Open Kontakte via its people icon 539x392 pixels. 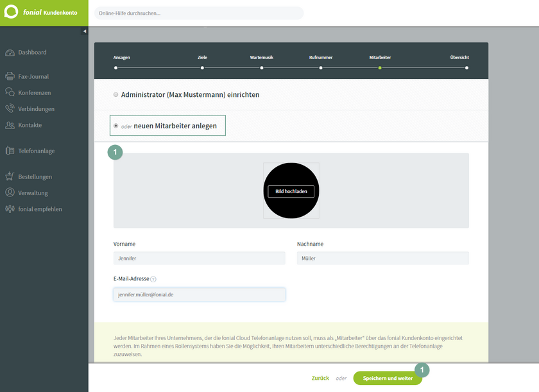point(10,125)
